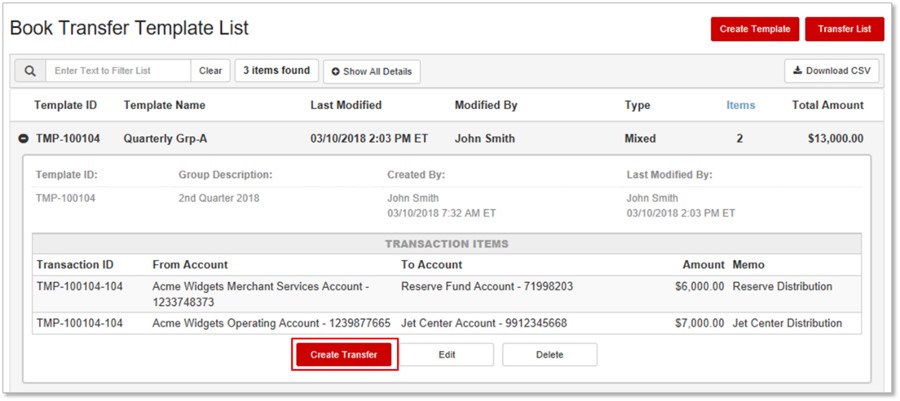Expand all rows with Show All Details
This screenshot has width=900, height=401.
click(372, 72)
